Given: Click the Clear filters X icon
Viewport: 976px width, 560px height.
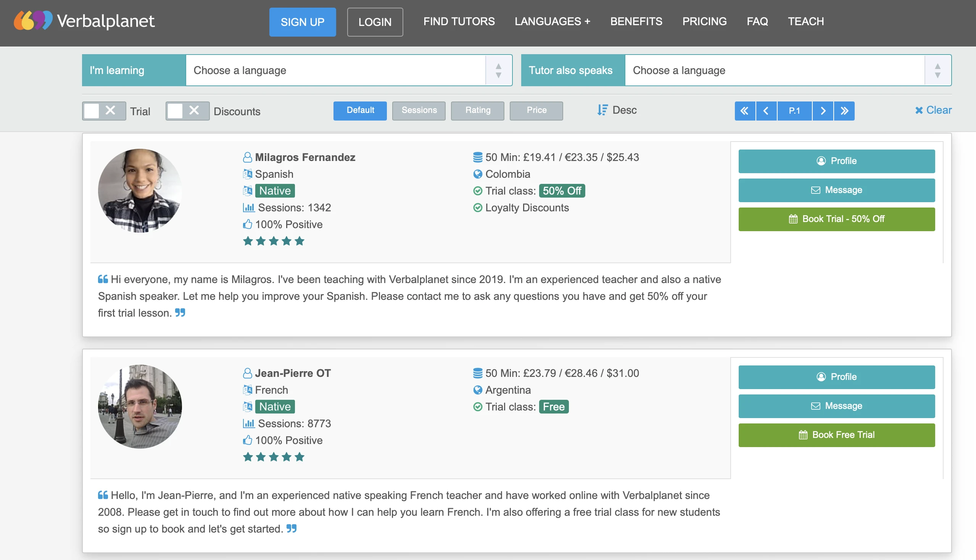Looking at the screenshot, I should point(920,110).
